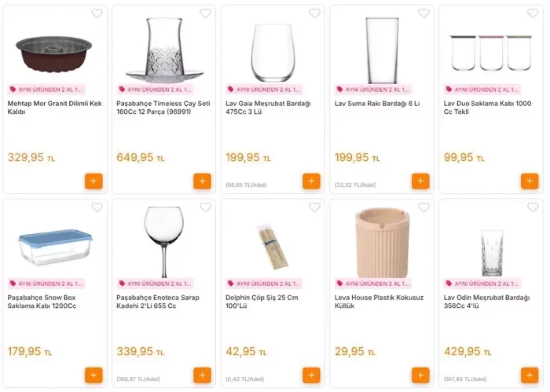Favorite the Lav Suma Rakı Bardağı
The image size is (550, 392).
(424, 13)
